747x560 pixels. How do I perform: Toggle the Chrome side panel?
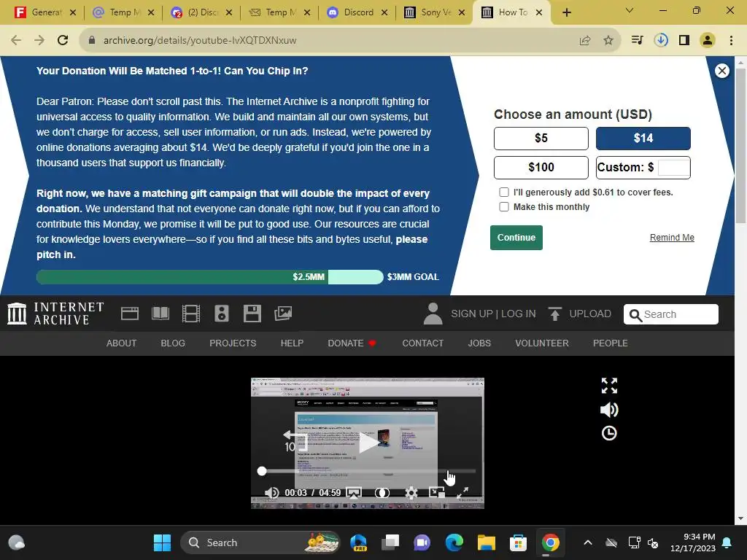(x=684, y=41)
